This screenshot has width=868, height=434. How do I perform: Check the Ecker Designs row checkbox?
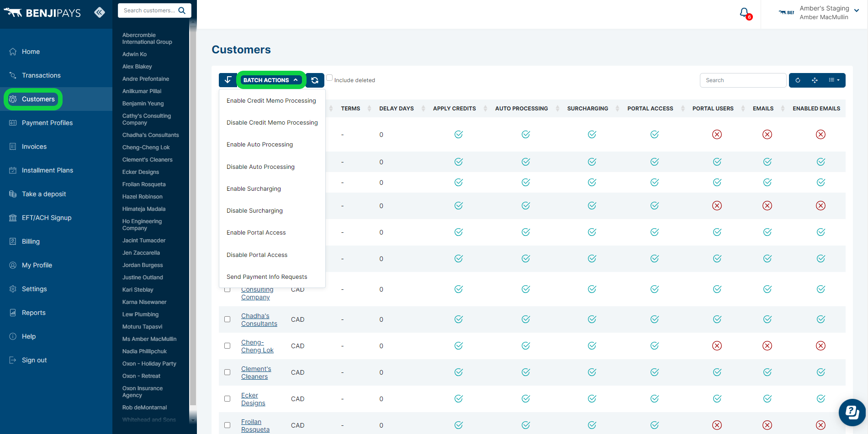coord(227,399)
